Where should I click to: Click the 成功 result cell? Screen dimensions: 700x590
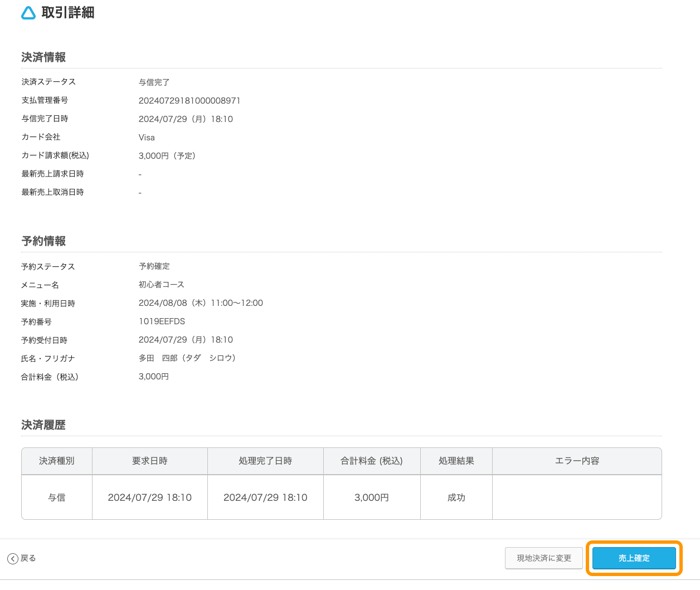pos(456,498)
